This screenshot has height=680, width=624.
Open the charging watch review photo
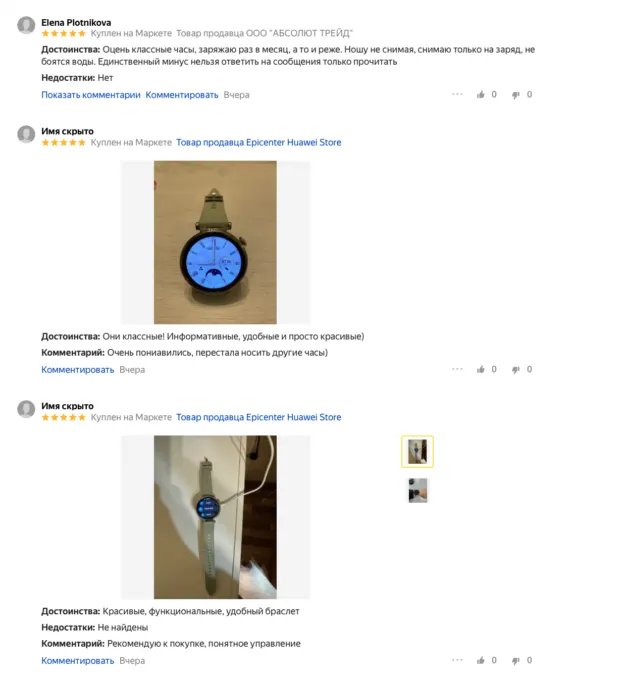[215, 517]
